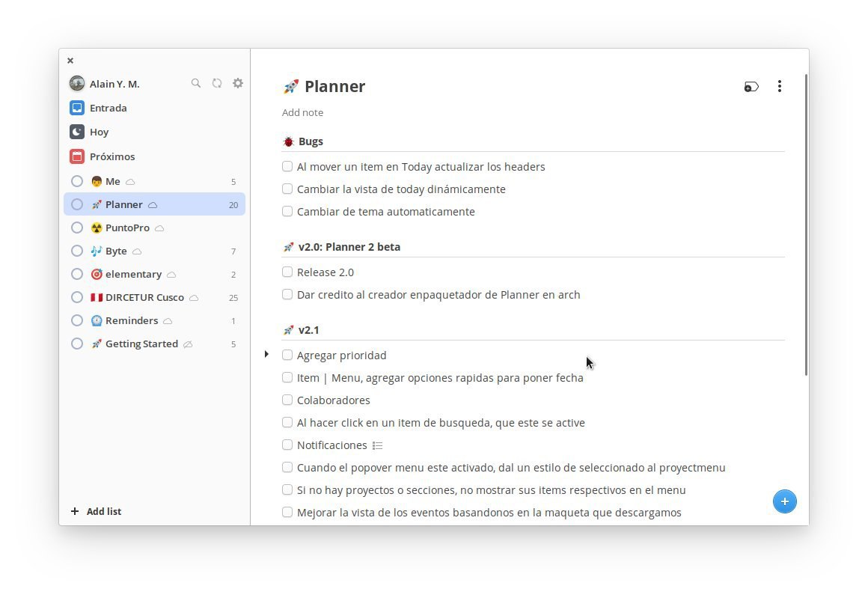Toggle the progress circle of Byte project
The height and width of the screenshot is (595, 868).
click(x=77, y=251)
